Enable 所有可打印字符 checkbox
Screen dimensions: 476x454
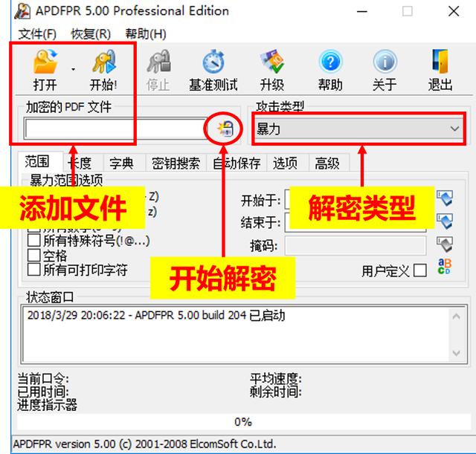[x=33, y=270]
